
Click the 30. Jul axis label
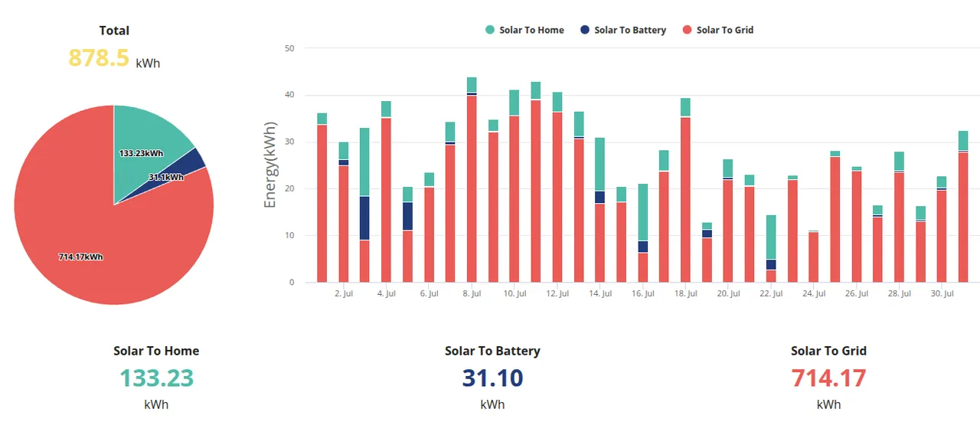942,293
